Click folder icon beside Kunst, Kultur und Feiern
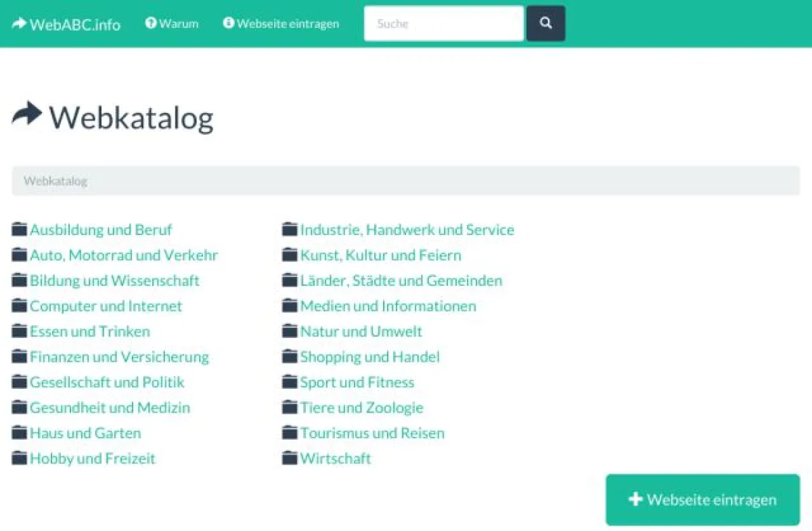 coord(290,255)
